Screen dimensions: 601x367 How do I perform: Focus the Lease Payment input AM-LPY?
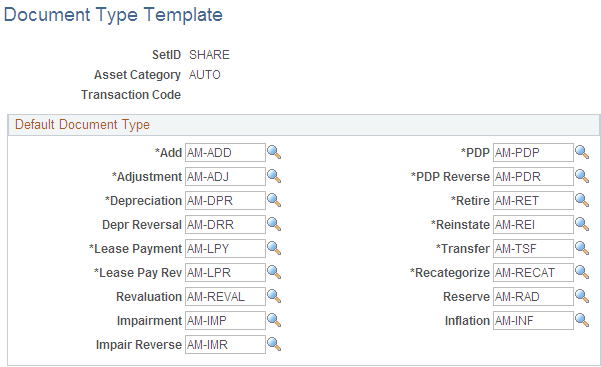pos(225,249)
